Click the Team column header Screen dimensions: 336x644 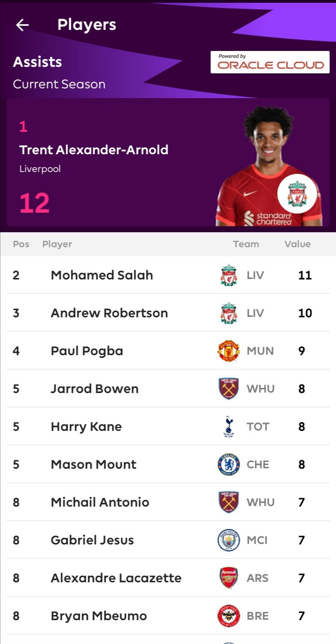(x=246, y=244)
